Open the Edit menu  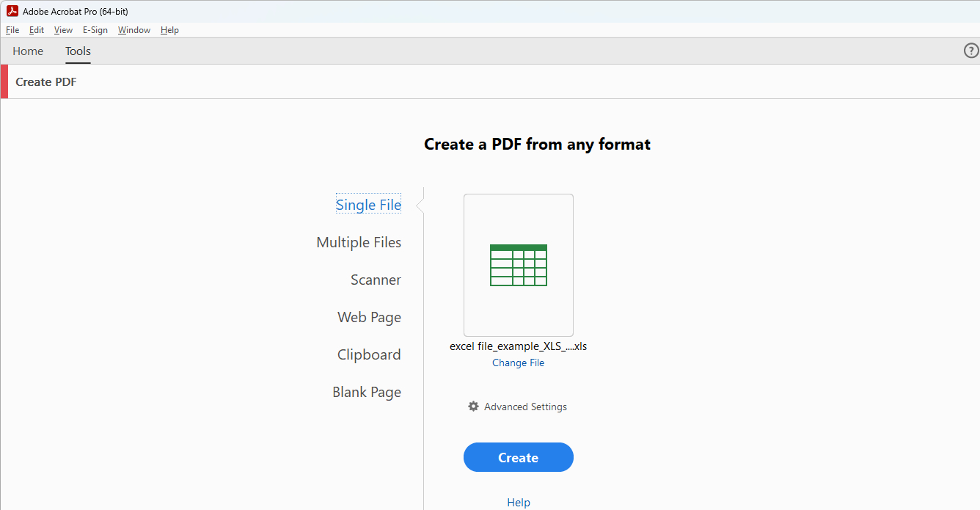(x=37, y=30)
